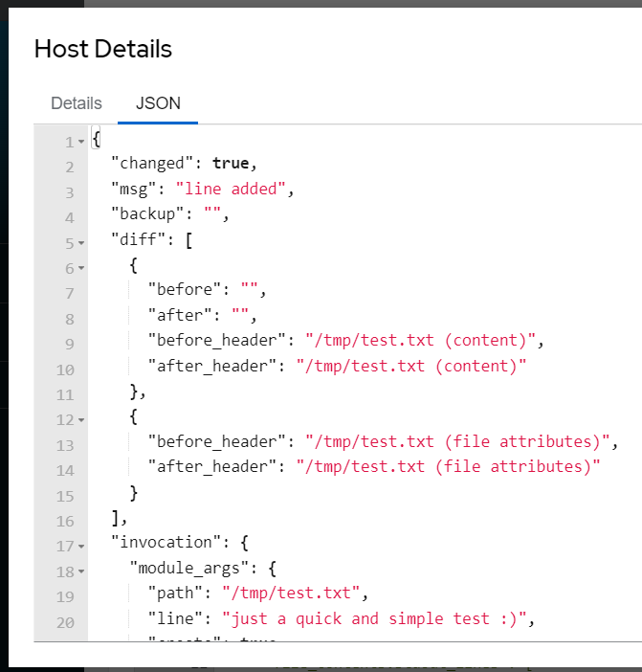
Task: Fold the second diff object at line 12
Action: coord(81,419)
